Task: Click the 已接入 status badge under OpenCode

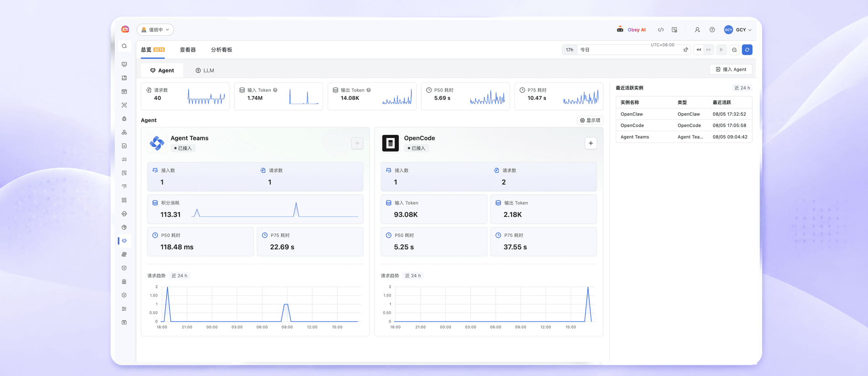Action: click(x=416, y=148)
